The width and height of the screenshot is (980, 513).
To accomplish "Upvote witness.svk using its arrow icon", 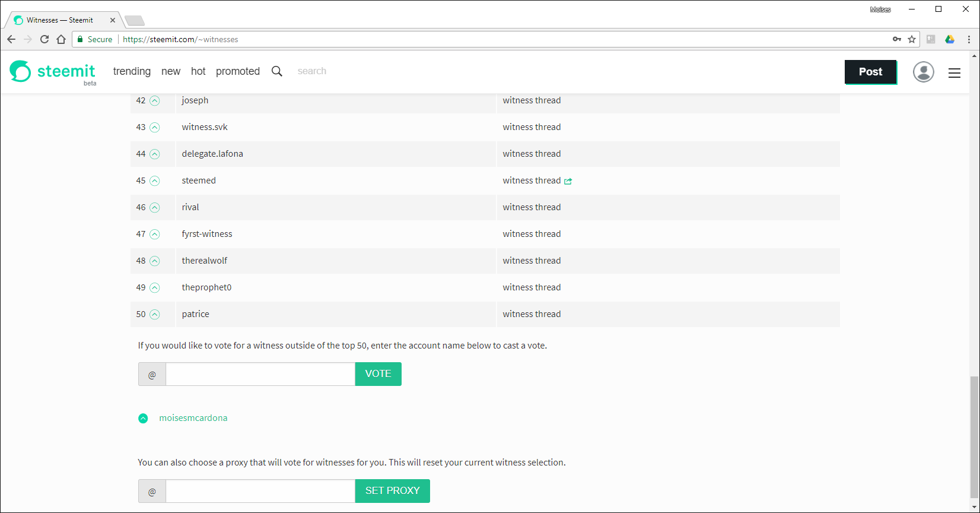I will pos(155,128).
